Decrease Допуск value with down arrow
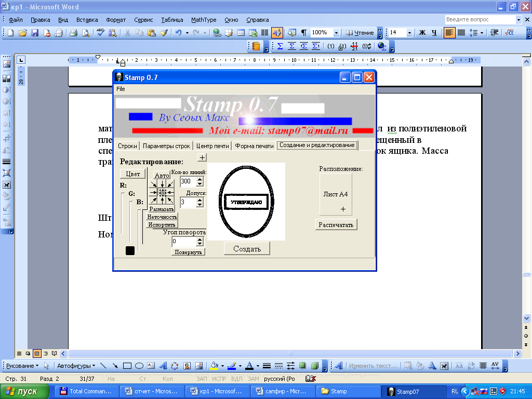Viewport: 532px width, 399px height. tap(200, 205)
